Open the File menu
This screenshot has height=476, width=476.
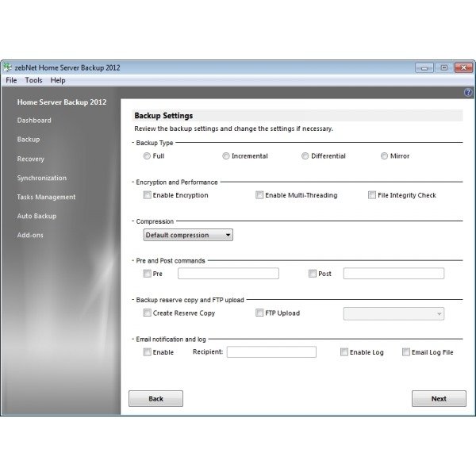coord(11,80)
